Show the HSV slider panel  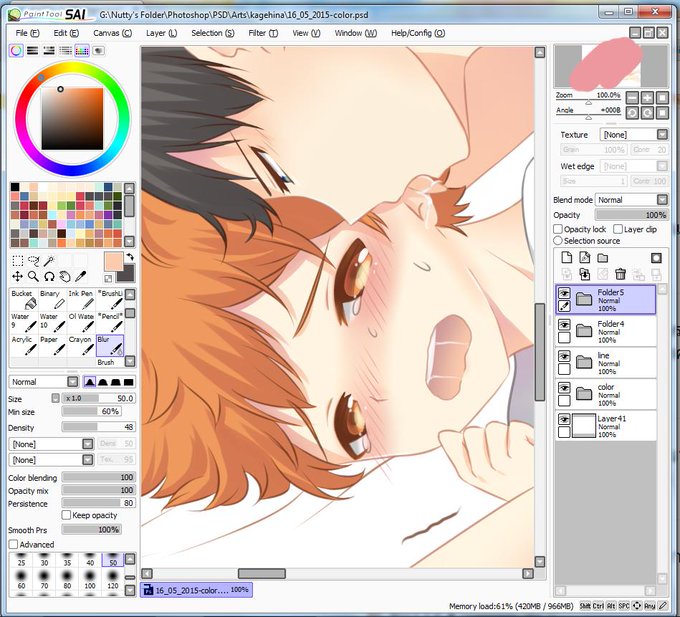[49, 51]
